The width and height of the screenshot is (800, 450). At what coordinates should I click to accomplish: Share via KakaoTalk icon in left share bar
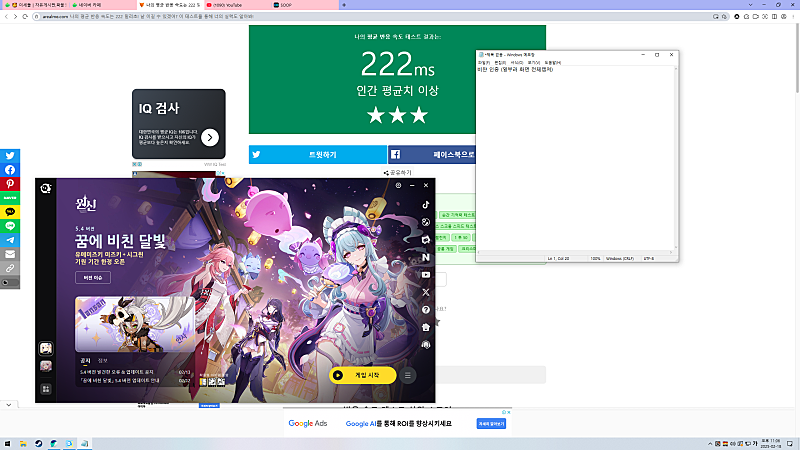click(10, 212)
